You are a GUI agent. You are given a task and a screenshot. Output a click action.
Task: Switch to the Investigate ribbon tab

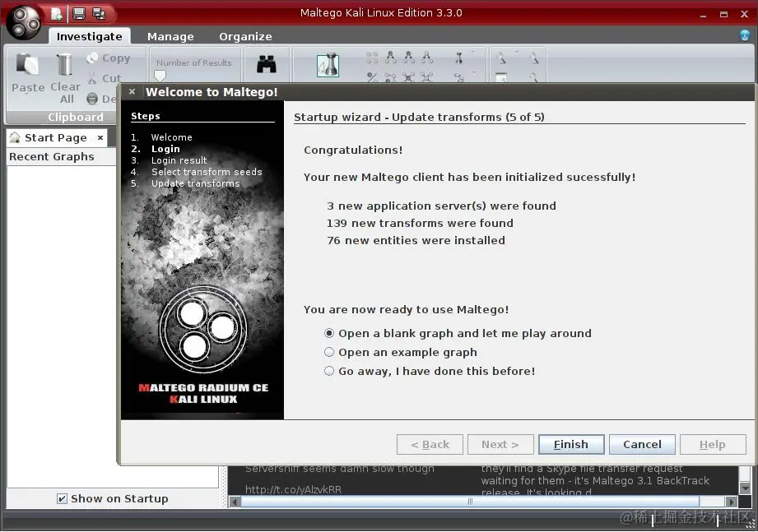pos(90,36)
